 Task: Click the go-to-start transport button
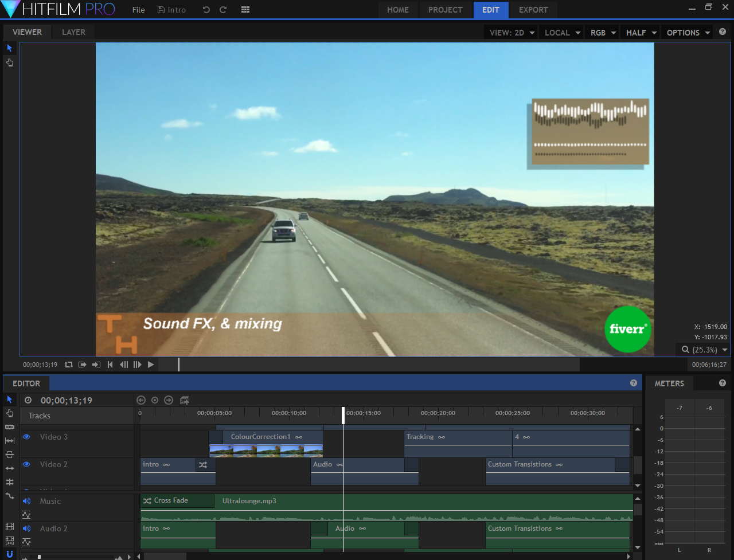click(x=110, y=365)
